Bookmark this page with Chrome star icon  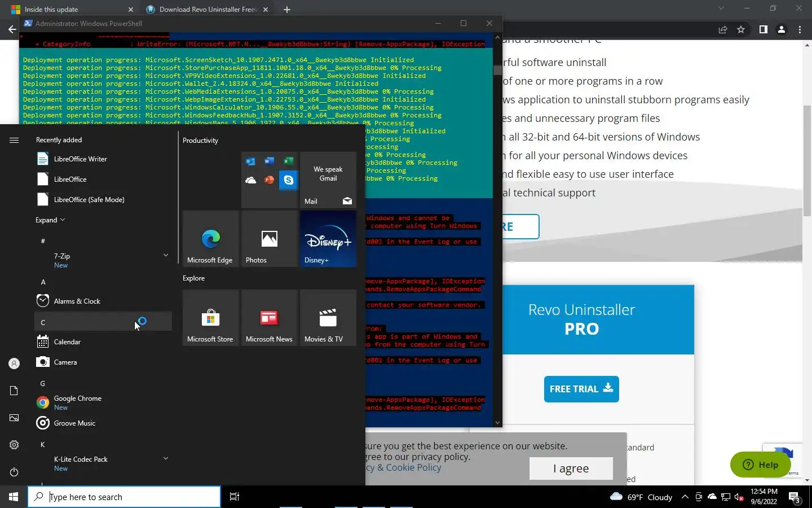741,29
